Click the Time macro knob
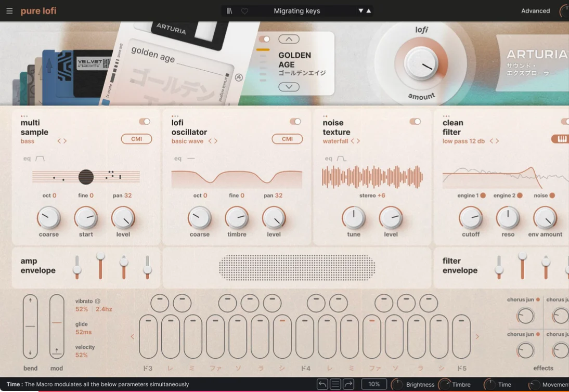The height and width of the screenshot is (392, 569). tap(489, 384)
